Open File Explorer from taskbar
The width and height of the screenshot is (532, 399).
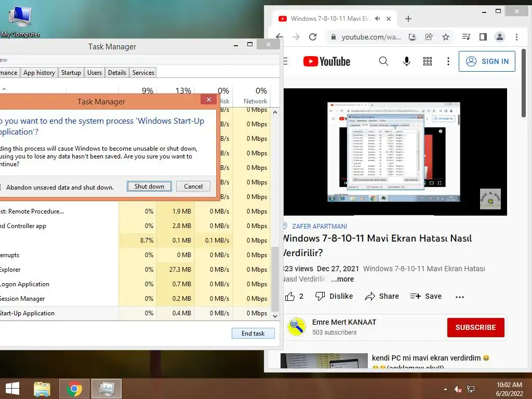coord(42,389)
